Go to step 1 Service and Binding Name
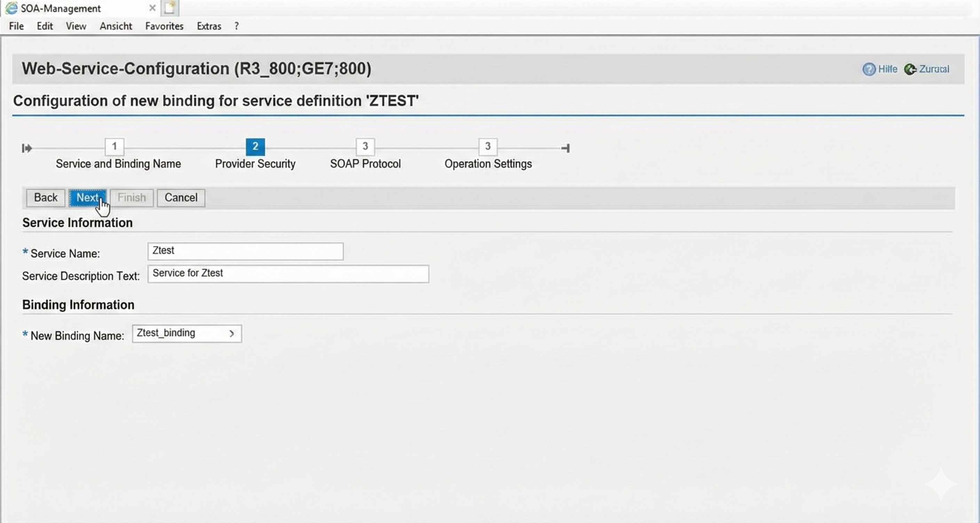The height and width of the screenshot is (523, 980). coord(114,147)
